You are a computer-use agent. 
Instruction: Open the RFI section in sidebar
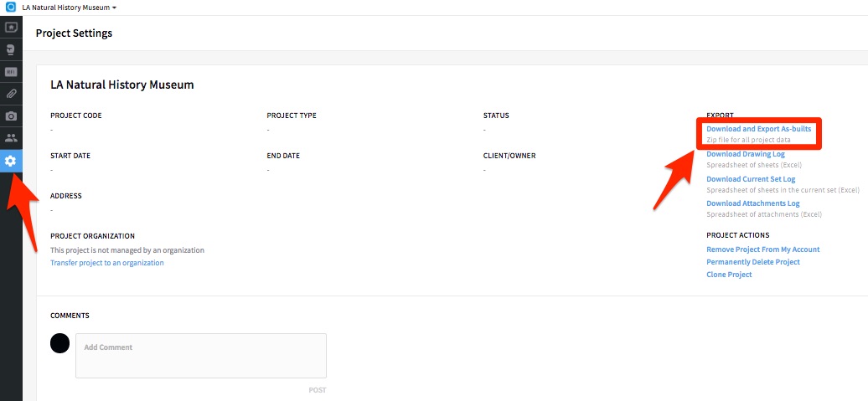click(x=11, y=72)
